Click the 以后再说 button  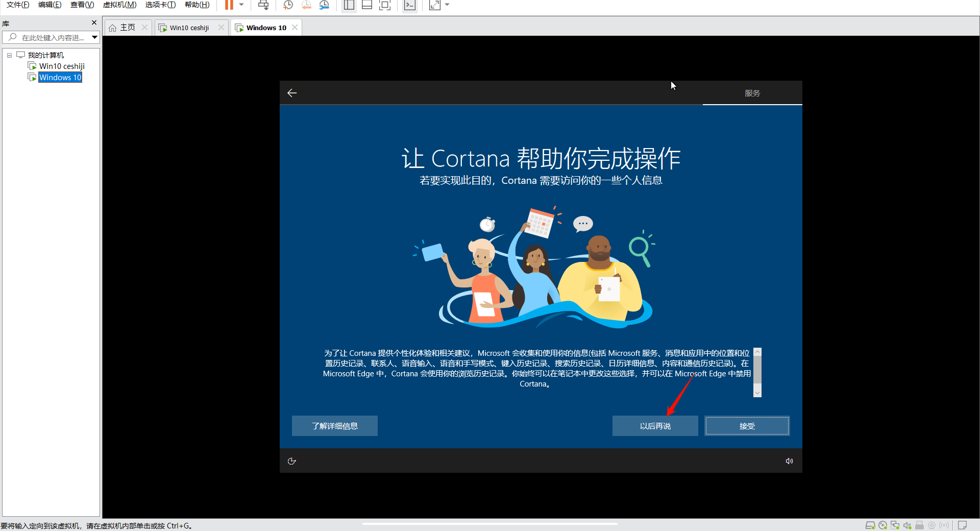(x=655, y=426)
